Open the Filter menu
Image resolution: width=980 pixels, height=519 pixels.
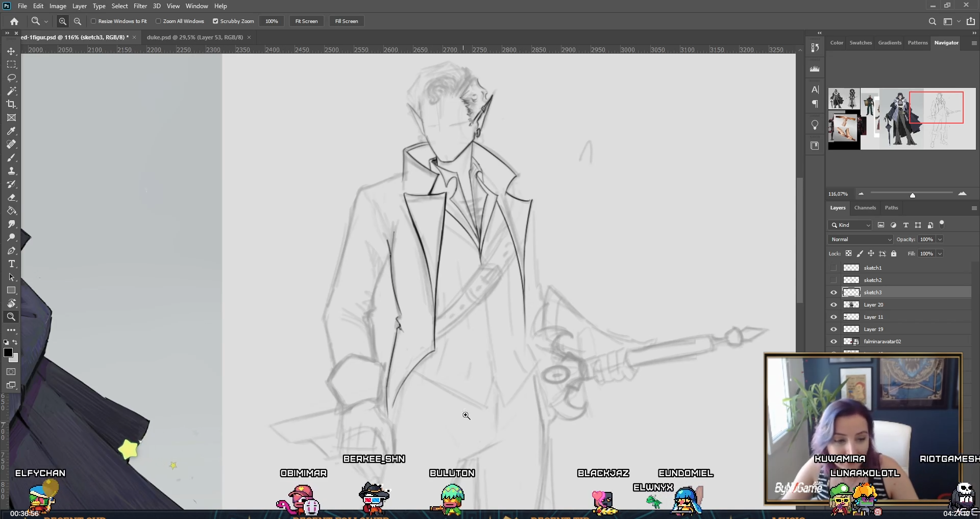click(x=140, y=6)
